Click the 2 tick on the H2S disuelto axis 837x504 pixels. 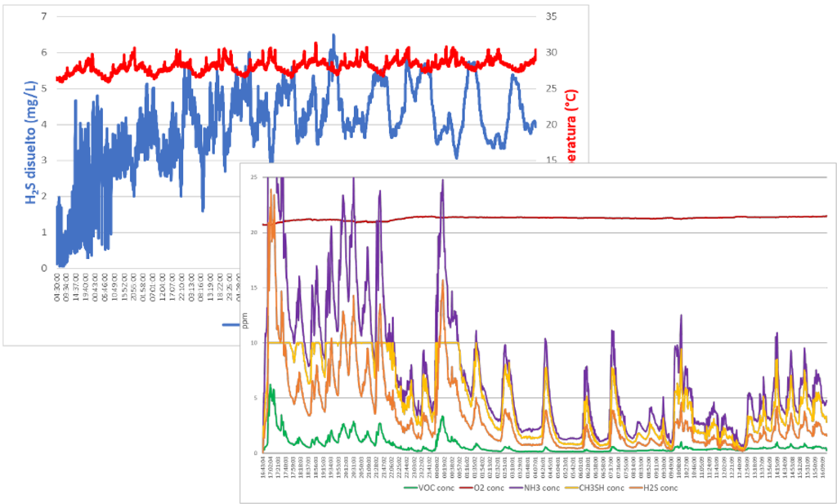pyautogui.click(x=44, y=196)
